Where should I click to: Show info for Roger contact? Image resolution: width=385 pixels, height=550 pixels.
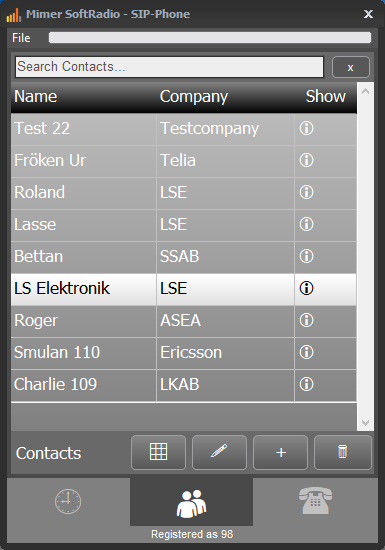coord(306,320)
